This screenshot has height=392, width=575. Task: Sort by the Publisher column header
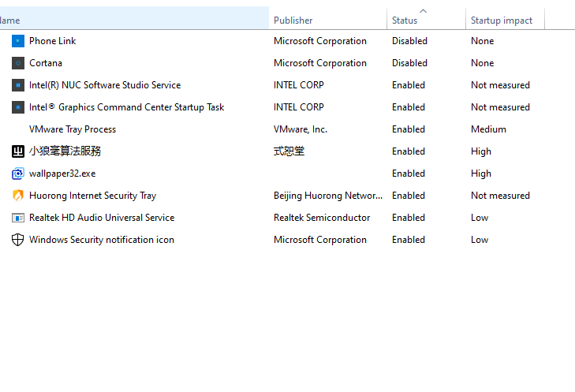click(x=293, y=21)
